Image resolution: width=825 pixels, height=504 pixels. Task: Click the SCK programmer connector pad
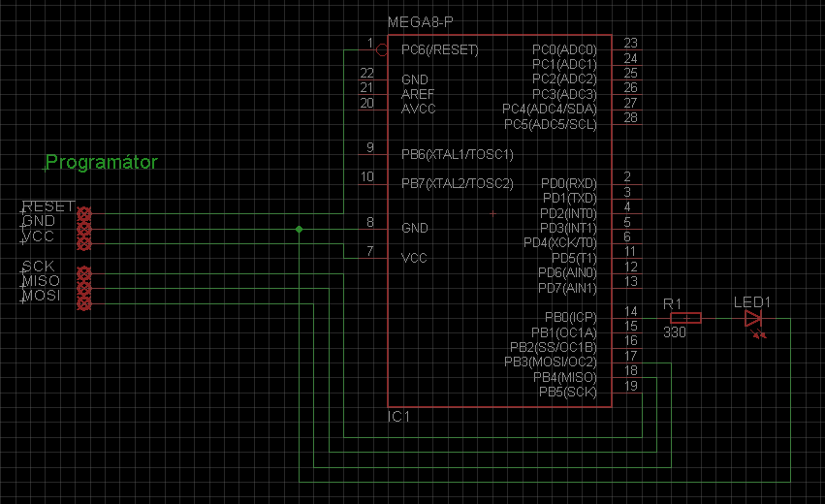(x=84, y=274)
